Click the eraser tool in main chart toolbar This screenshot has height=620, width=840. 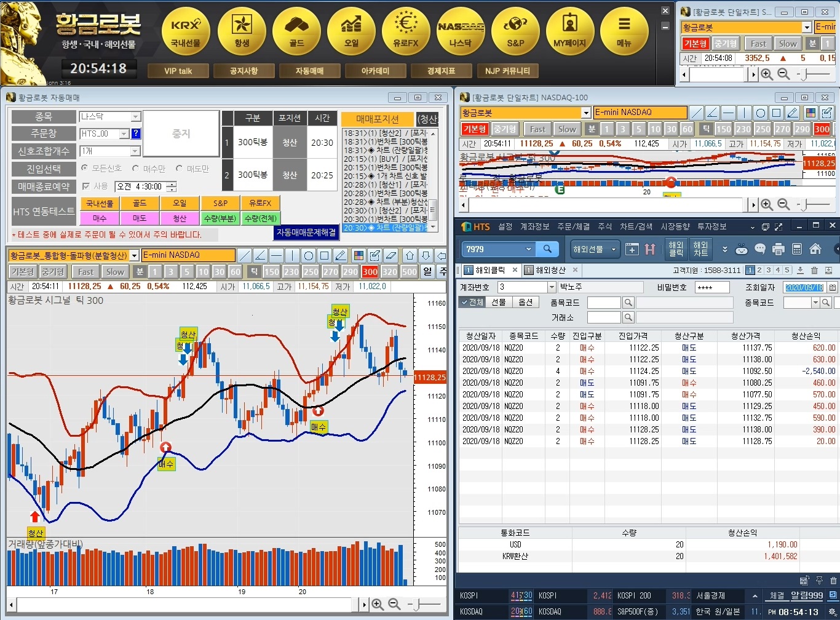pyautogui.click(x=391, y=255)
